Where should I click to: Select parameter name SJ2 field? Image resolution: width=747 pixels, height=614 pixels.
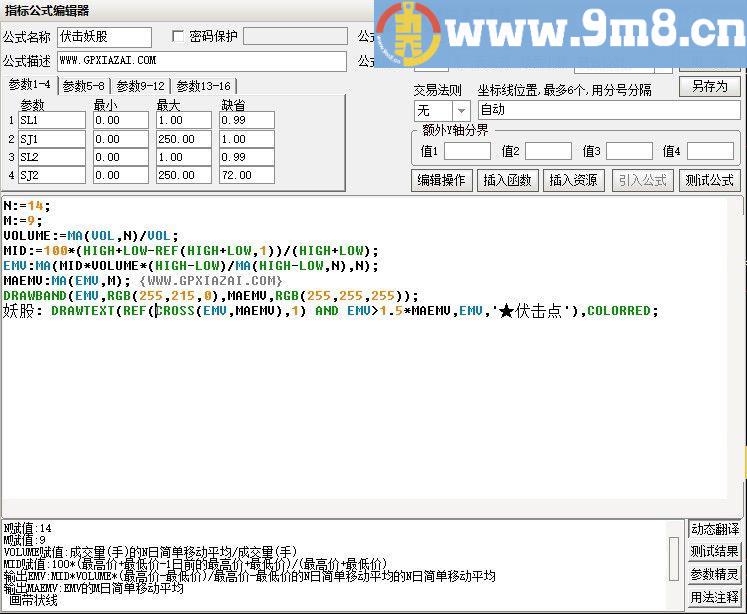tap(52, 175)
